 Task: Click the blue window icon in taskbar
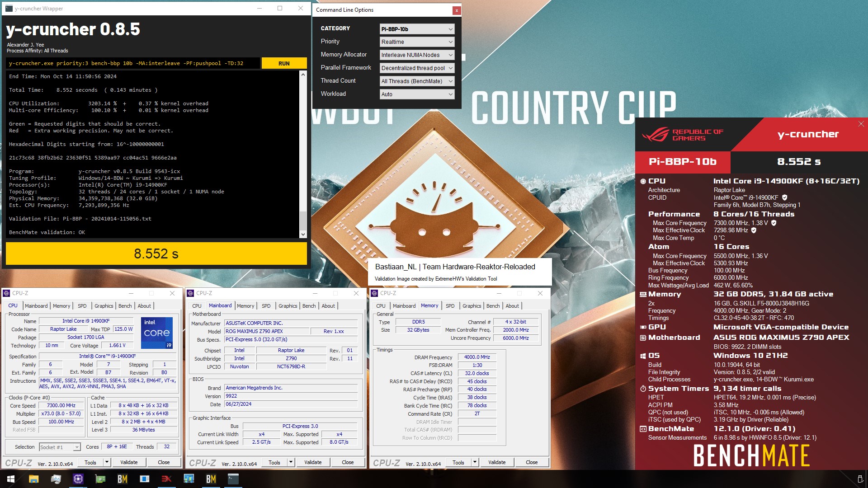coord(144,479)
